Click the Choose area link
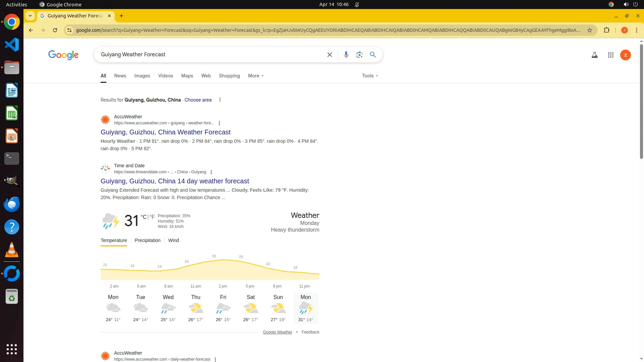 pyautogui.click(x=198, y=100)
